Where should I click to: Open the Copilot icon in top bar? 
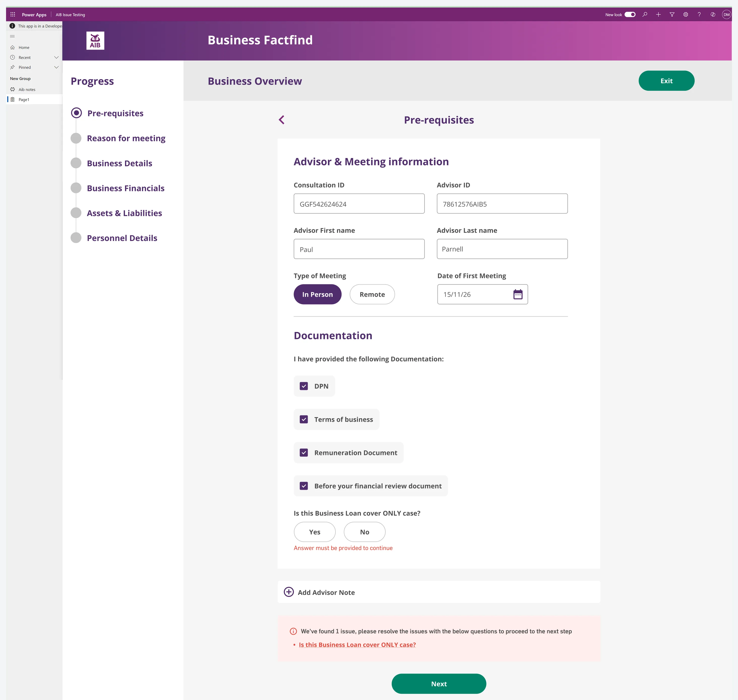[x=713, y=15]
